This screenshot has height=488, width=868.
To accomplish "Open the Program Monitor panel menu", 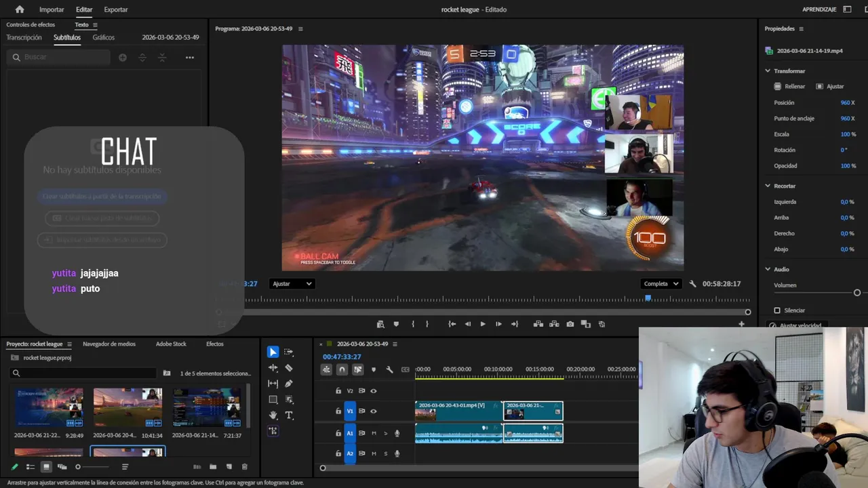I will tap(300, 28).
